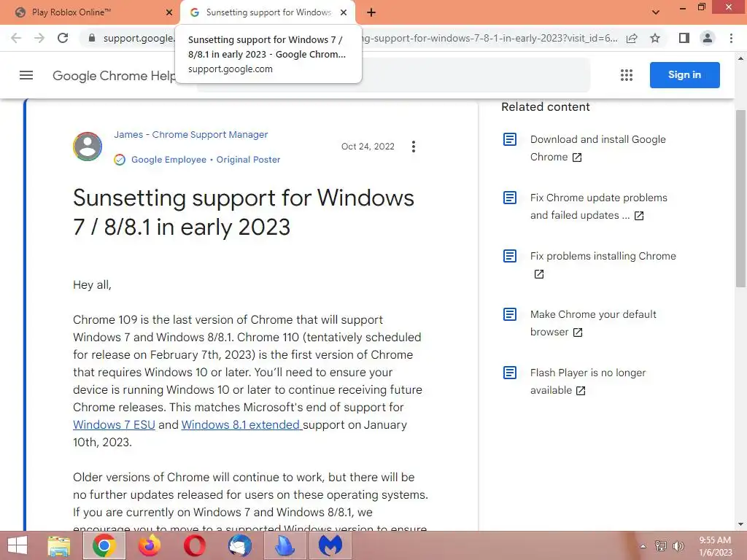Click the document icon beside Make Chrome default
Screen dimensions: 747x560
tap(510, 314)
